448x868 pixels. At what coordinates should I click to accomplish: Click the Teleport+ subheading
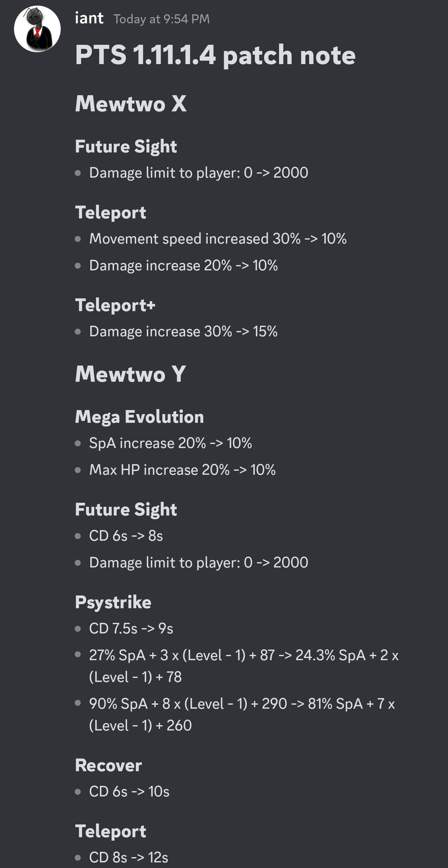click(x=115, y=305)
